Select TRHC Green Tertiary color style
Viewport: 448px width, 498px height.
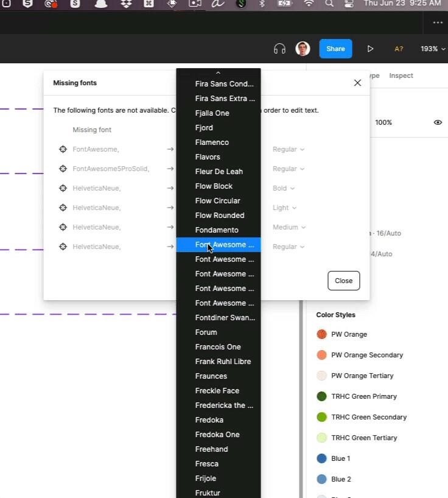tap(357, 438)
